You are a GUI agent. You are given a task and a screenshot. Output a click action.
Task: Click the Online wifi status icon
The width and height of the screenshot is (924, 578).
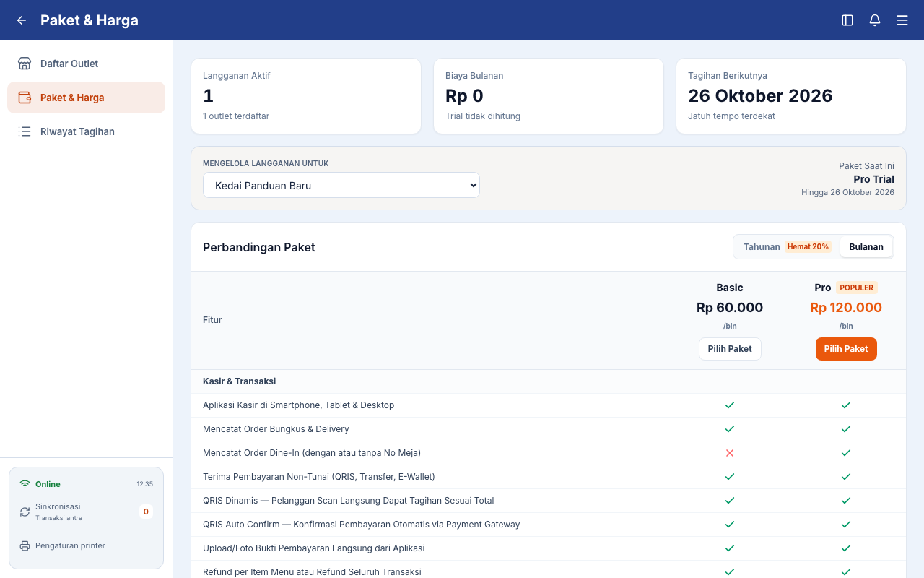(25, 484)
